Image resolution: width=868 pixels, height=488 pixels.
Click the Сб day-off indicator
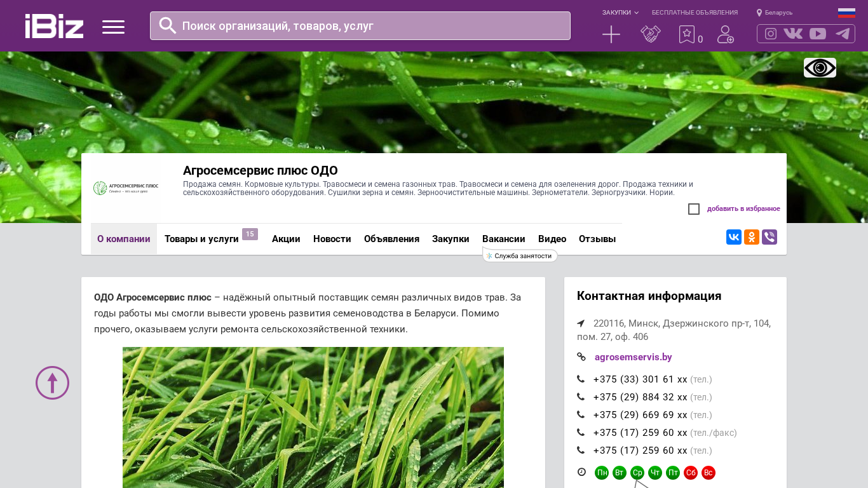[x=691, y=473]
